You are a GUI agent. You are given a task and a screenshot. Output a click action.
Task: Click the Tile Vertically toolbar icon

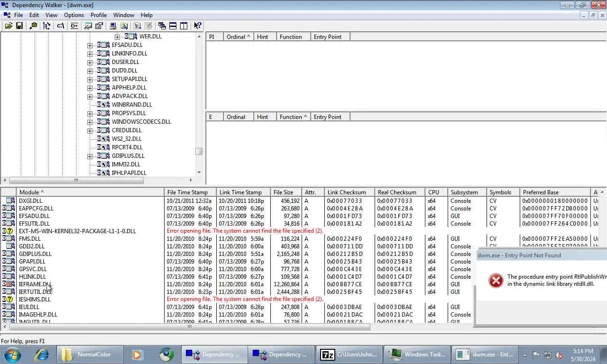pyautogui.click(x=184, y=26)
